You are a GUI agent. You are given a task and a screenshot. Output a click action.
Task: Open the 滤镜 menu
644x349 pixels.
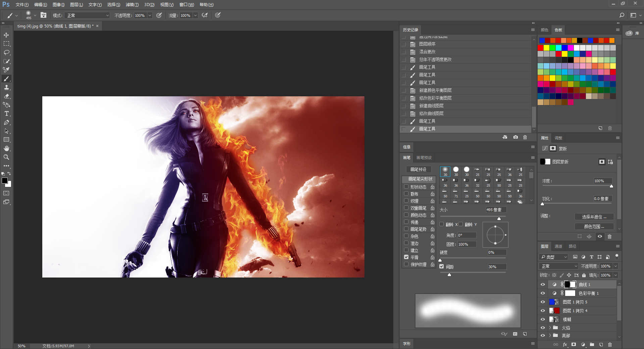coord(132,5)
